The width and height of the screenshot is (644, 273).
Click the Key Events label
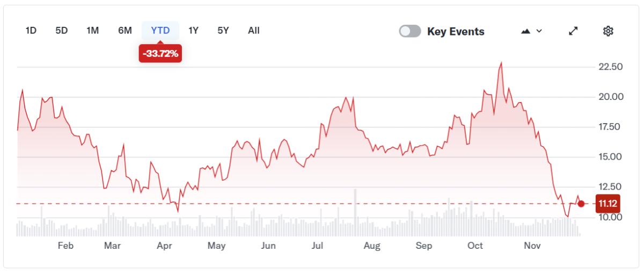tap(456, 32)
